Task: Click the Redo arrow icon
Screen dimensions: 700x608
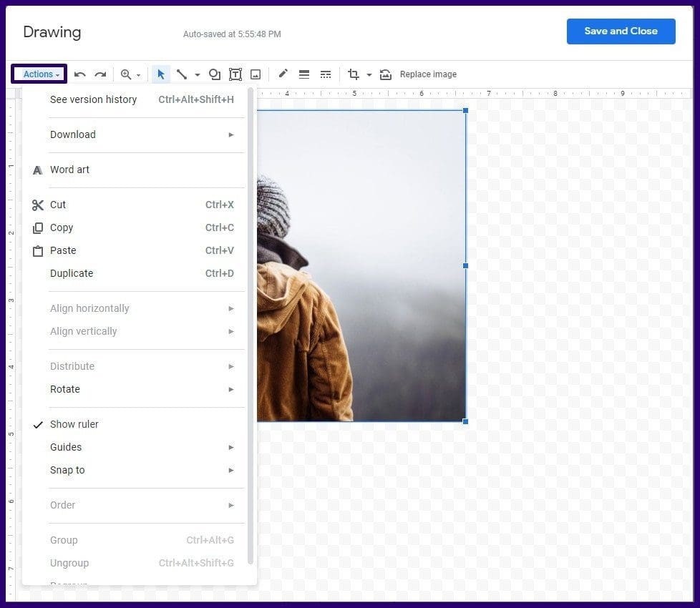Action: point(100,74)
